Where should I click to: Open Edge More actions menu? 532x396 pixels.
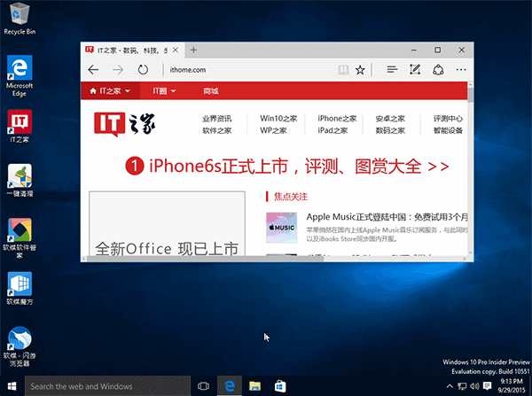(461, 70)
